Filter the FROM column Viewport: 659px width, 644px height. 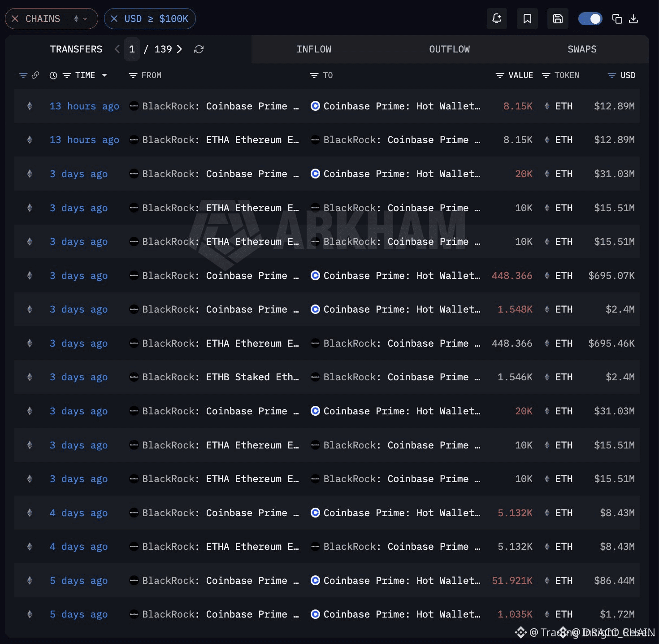click(x=133, y=75)
